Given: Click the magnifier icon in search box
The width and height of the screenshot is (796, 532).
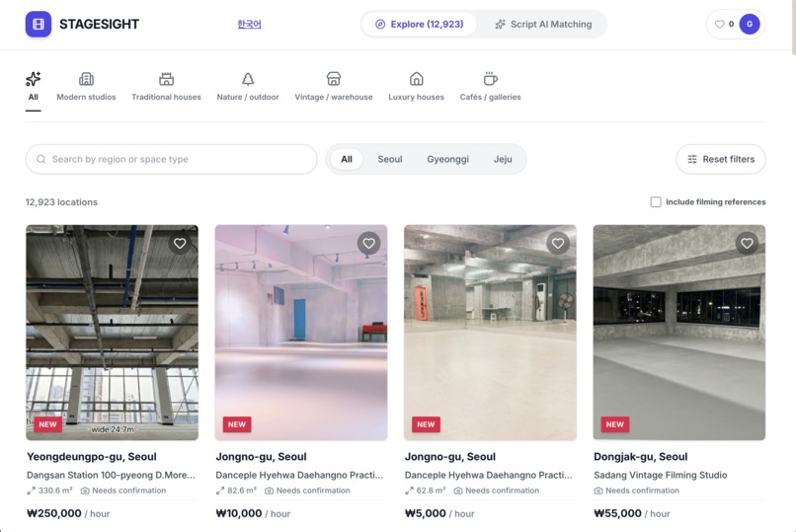Looking at the screenshot, I should [41, 159].
